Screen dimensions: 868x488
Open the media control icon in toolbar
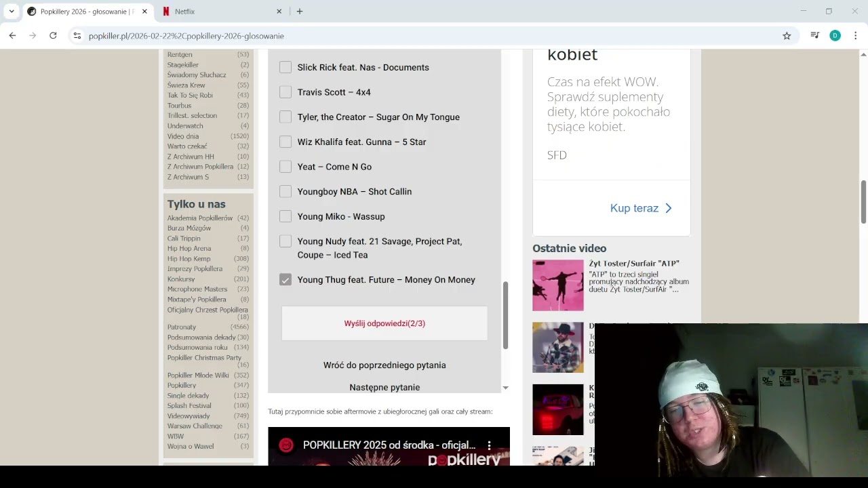[x=815, y=36]
